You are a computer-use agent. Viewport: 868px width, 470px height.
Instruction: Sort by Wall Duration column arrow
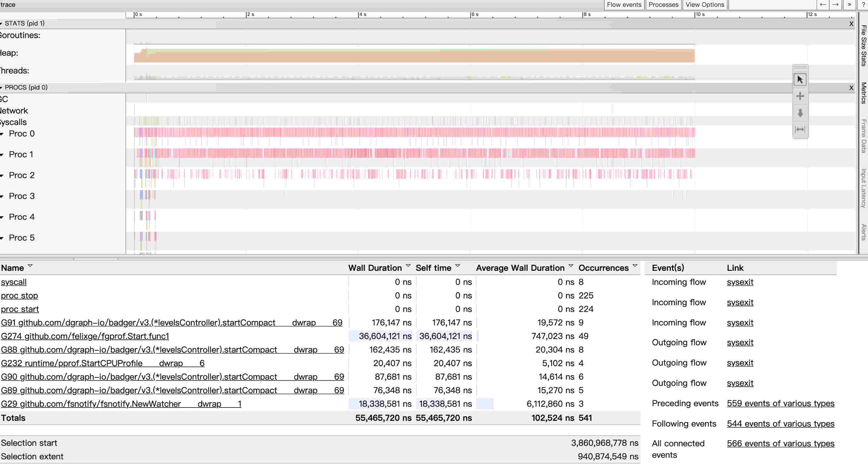(408, 266)
